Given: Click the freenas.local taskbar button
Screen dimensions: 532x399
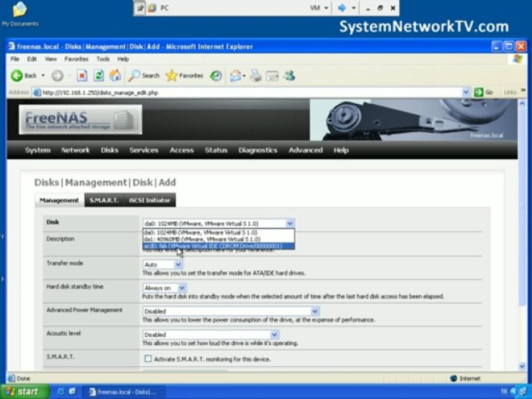Looking at the screenshot, I should pos(124,392).
